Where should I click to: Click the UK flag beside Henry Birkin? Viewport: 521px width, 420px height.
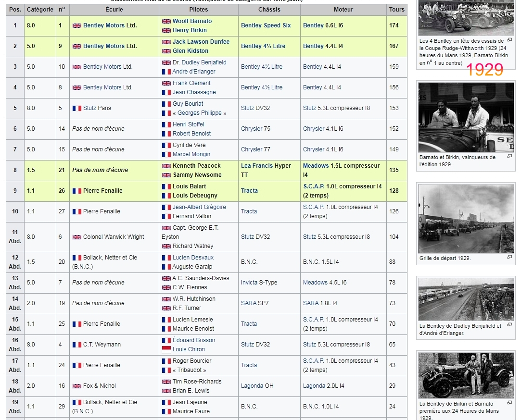click(x=166, y=31)
